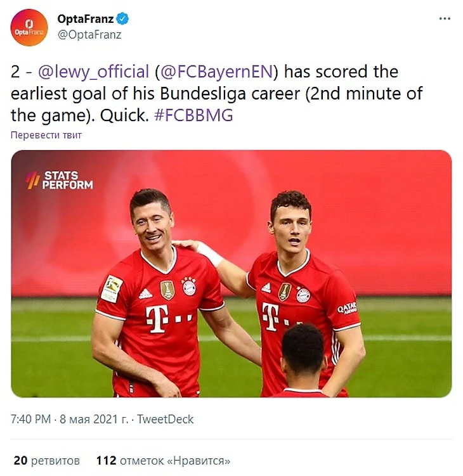This screenshot has height=476, width=463.
Task: Click the #FCBBMG hashtag
Action: click(193, 115)
